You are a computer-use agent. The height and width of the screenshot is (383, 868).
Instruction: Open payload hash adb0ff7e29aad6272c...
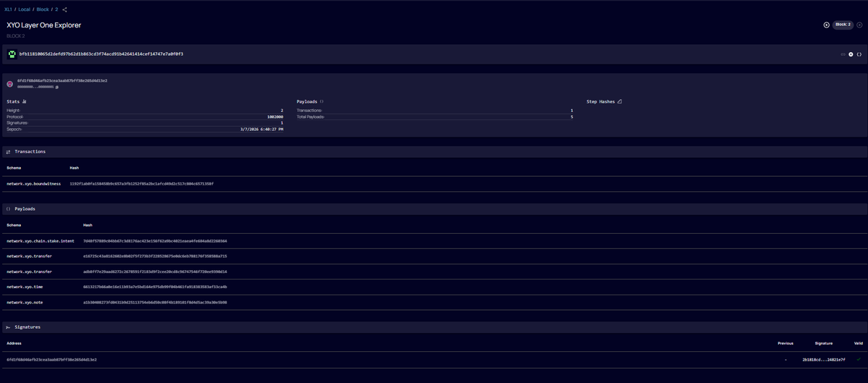point(155,272)
